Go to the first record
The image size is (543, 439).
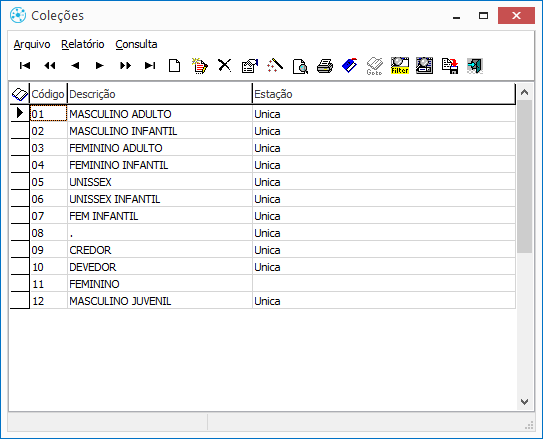point(25,65)
